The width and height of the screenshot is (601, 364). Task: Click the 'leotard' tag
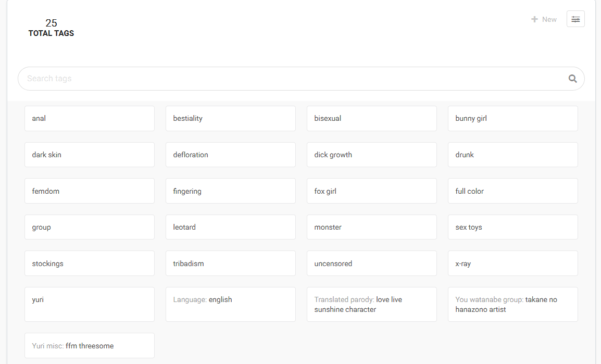pyautogui.click(x=230, y=227)
